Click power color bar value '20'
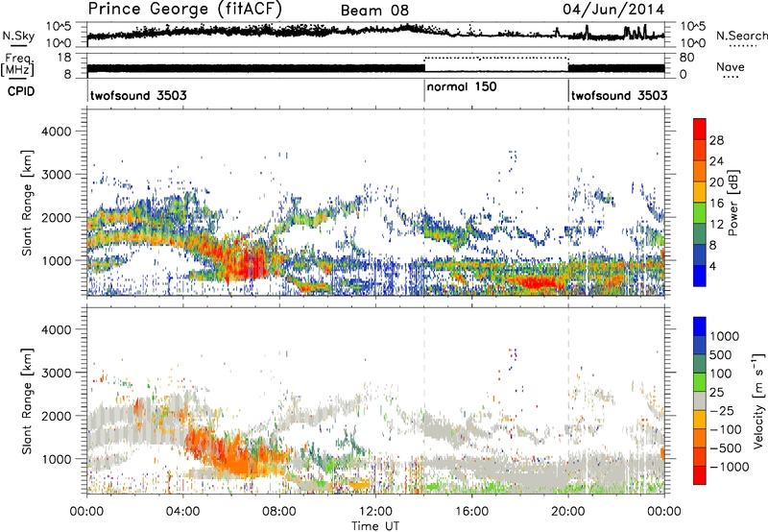 [716, 182]
